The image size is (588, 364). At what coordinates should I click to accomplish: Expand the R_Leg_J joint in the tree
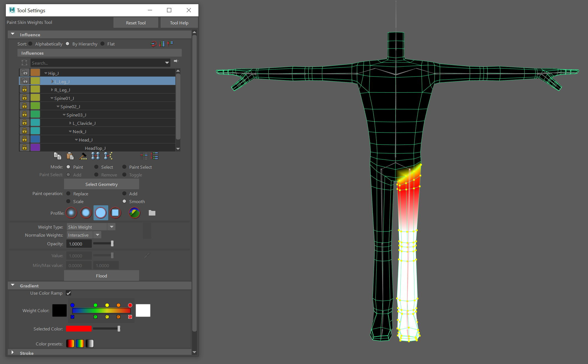[x=52, y=90]
